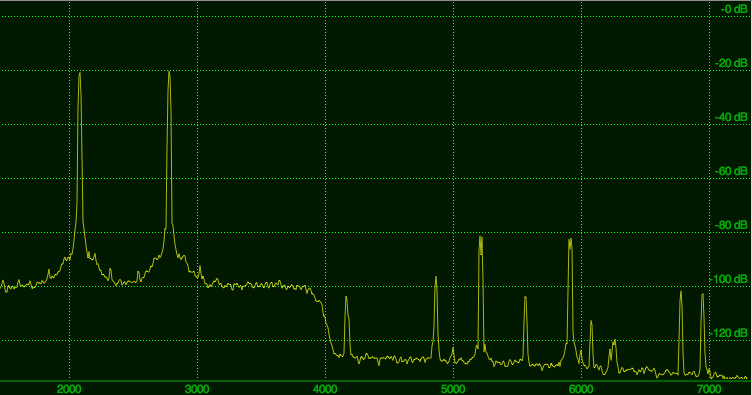The width and height of the screenshot is (752, 395).
Task: Click the 2000 frequency axis label
Action: pos(70,388)
